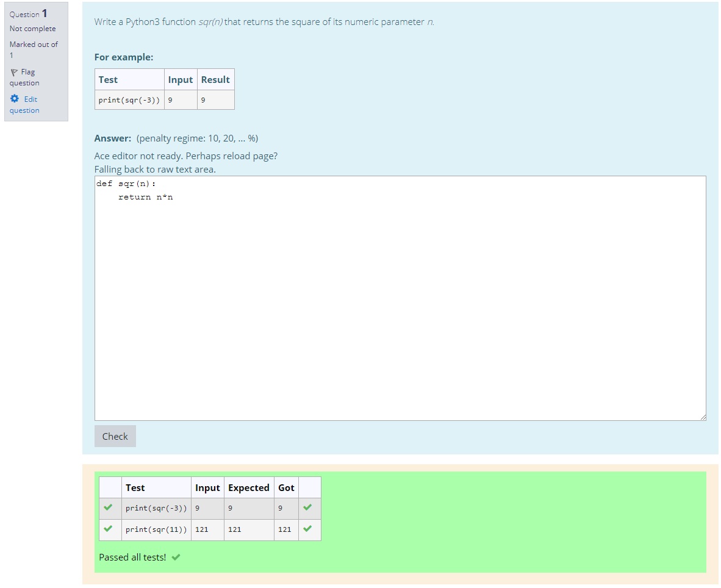The width and height of the screenshot is (721, 588).
Task: Select the Result header in the example table
Action: 215,80
